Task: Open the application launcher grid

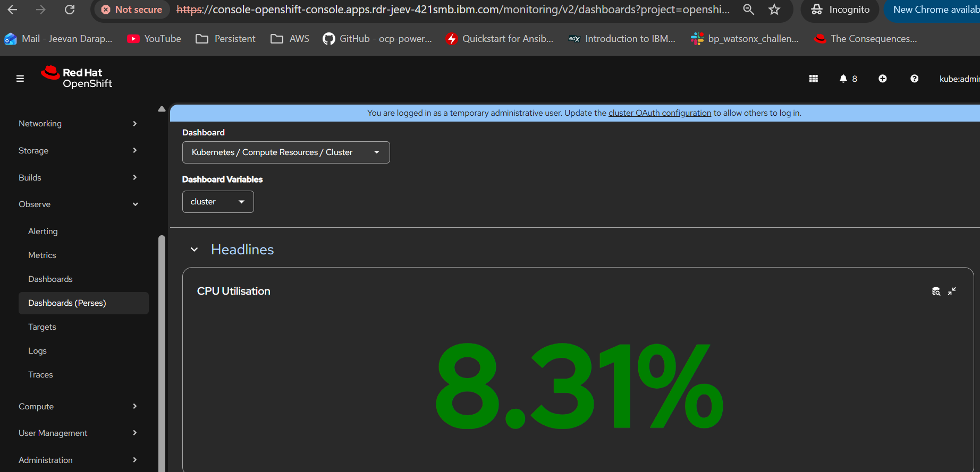Action: coord(813,79)
